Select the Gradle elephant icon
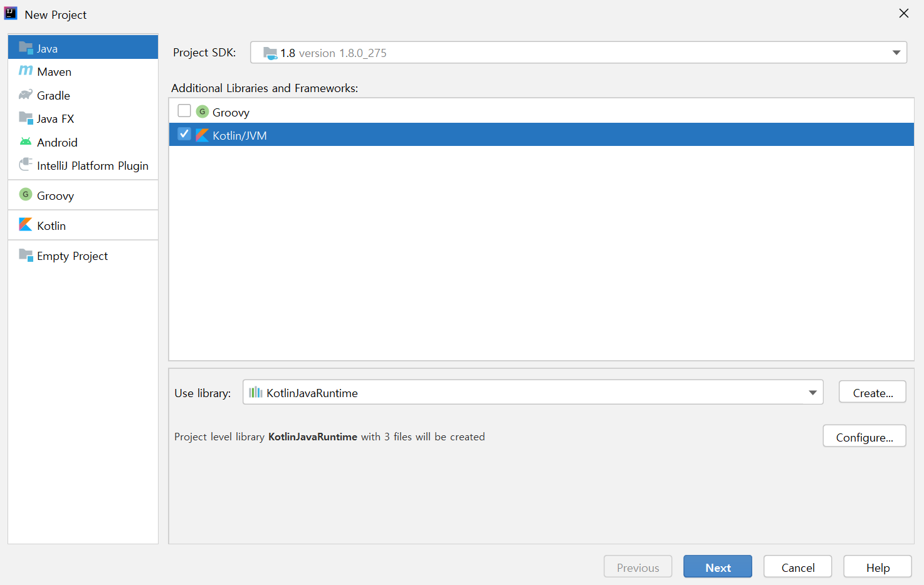 point(26,95)
